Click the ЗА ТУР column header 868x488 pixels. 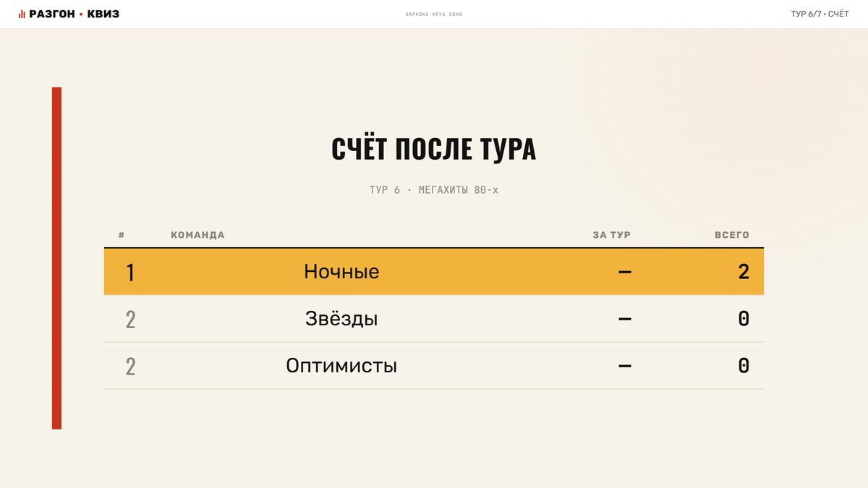click(612, 235)
